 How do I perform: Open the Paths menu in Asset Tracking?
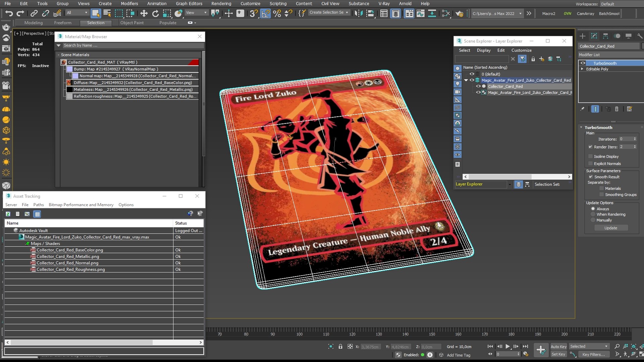(39, 205)
